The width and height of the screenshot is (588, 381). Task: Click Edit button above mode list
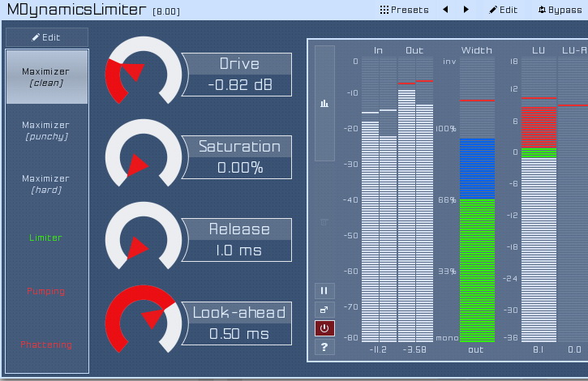[47, 37]
